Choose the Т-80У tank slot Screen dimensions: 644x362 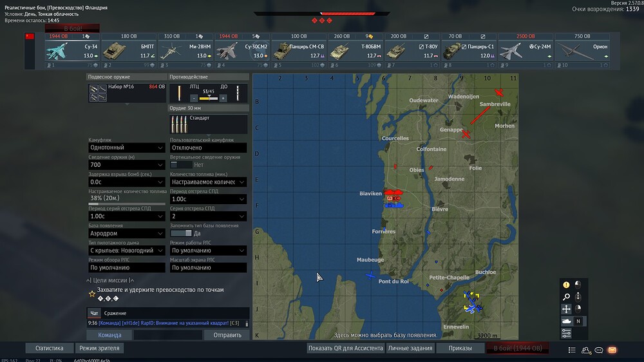point(412,50)
